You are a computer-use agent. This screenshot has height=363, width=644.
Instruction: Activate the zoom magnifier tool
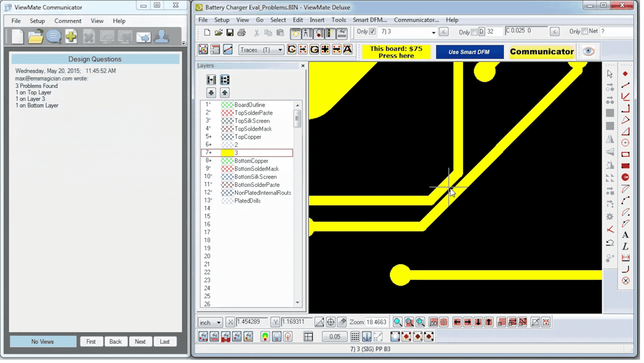[397, 322]
